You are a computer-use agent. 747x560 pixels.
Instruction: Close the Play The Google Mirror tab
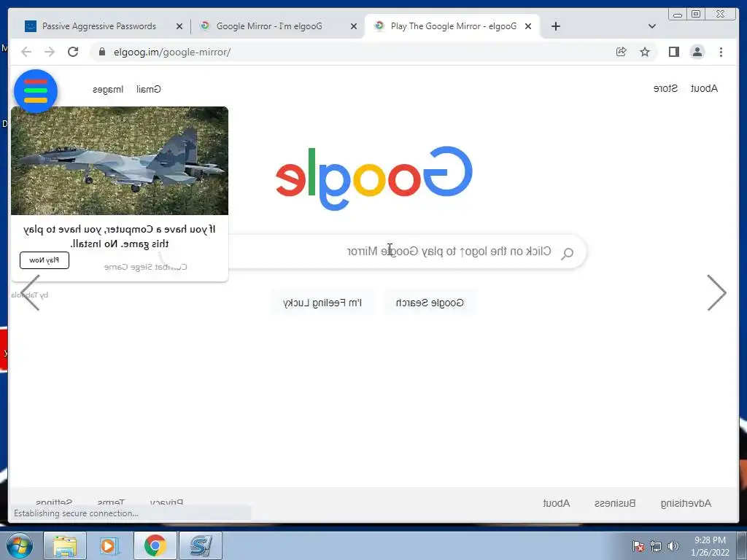click(x=528, y=26)
